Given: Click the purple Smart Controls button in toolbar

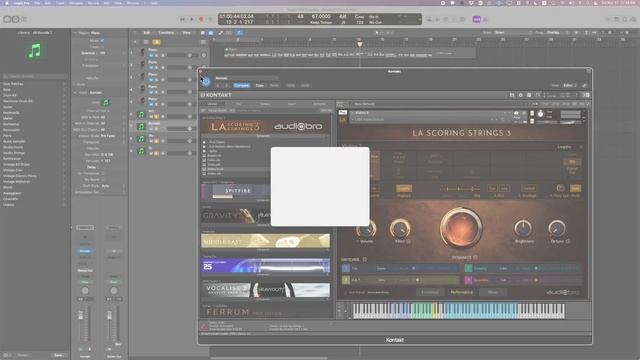Looking at the screenshot, I should coord(477,19).
